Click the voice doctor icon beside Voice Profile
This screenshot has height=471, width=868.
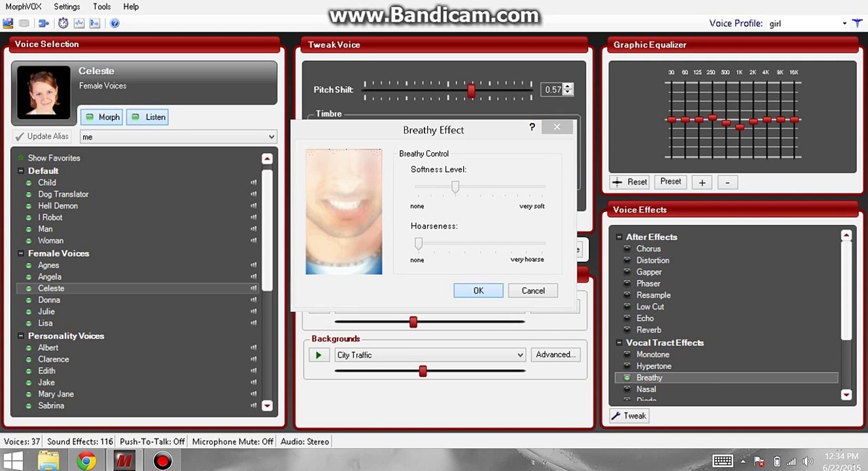(858, 23)
